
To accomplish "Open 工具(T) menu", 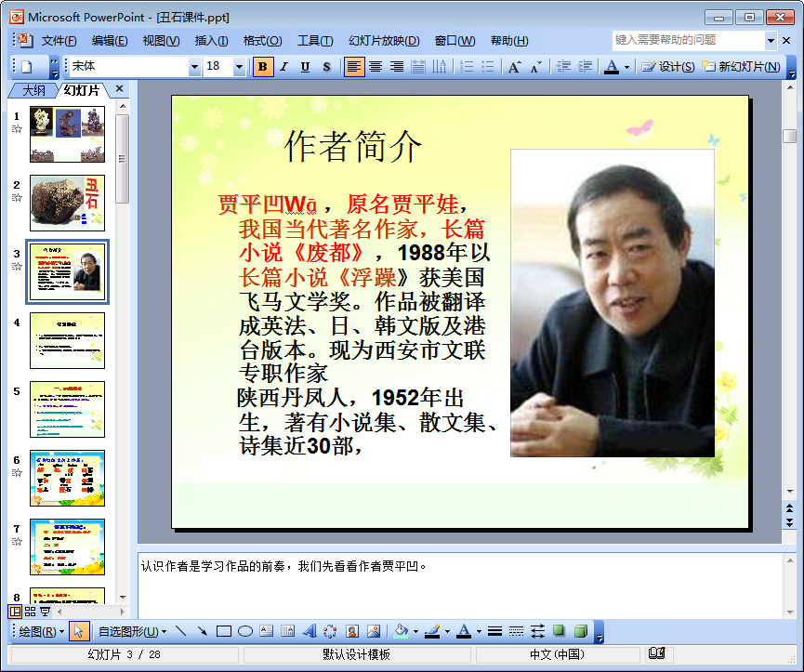I will coord(315,41).
